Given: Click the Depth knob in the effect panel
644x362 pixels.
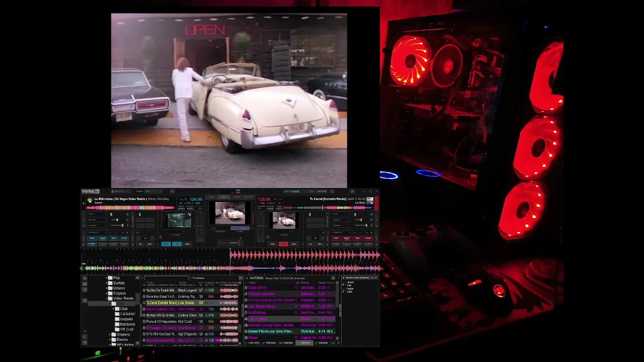Looking at the screenshot, I should click(344, 291).
